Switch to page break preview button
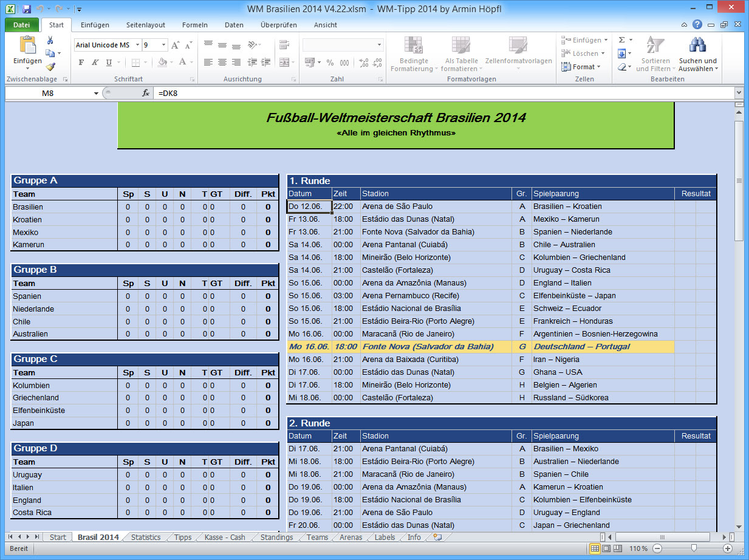 [x=617, y=548]
